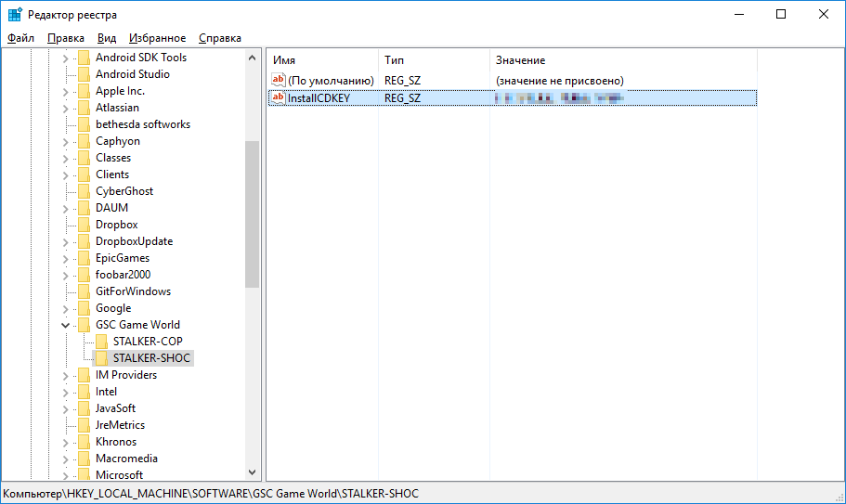Select the Classes key
846x504 pixels.
(113, 158)
